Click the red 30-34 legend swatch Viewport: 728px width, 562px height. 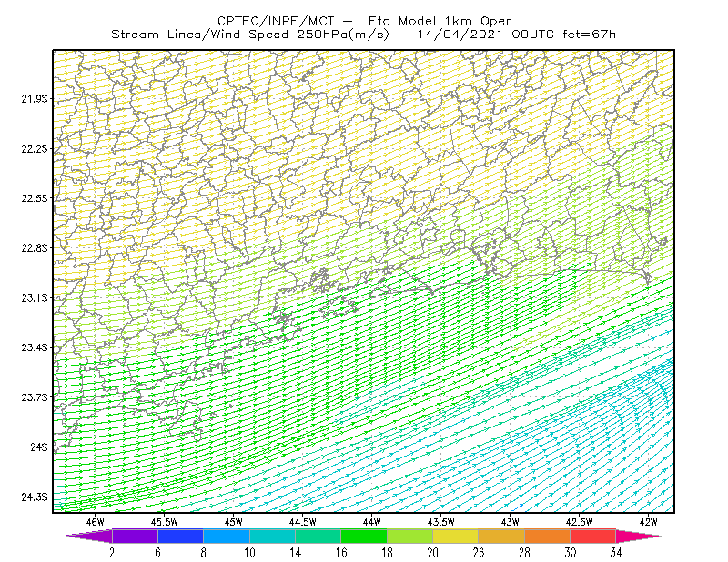[x=593, y=536]
